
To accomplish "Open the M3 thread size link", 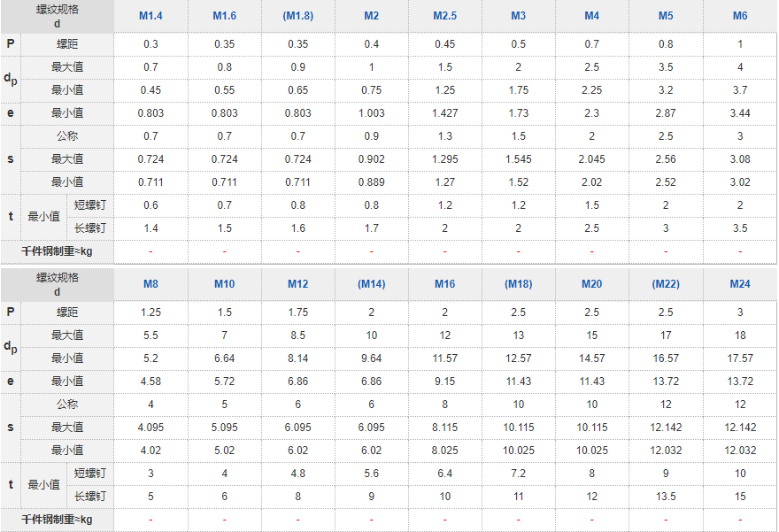I will 518,16.
